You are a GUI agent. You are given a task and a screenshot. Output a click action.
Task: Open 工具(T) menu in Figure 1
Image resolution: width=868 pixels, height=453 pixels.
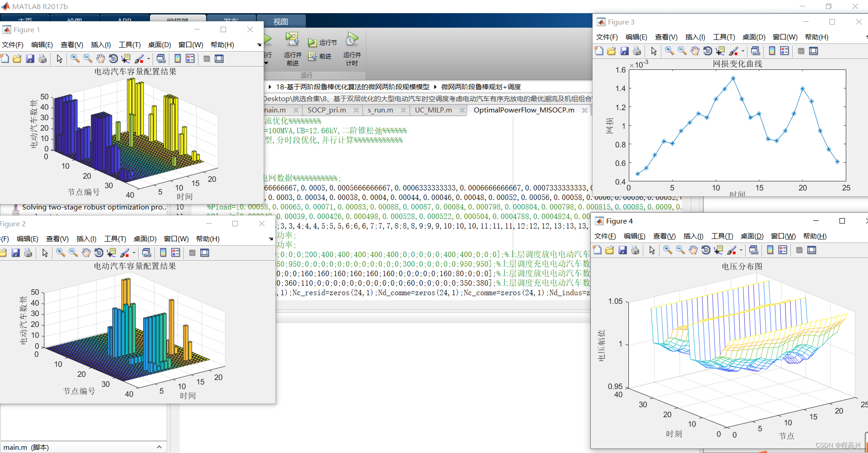tap(130, 44)
